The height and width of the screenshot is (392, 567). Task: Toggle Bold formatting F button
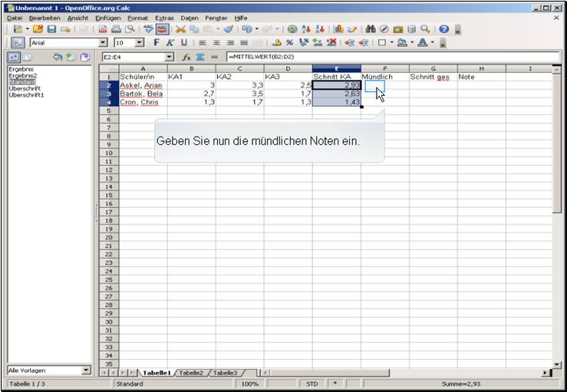pyautogui.click(x=157, y=43)
